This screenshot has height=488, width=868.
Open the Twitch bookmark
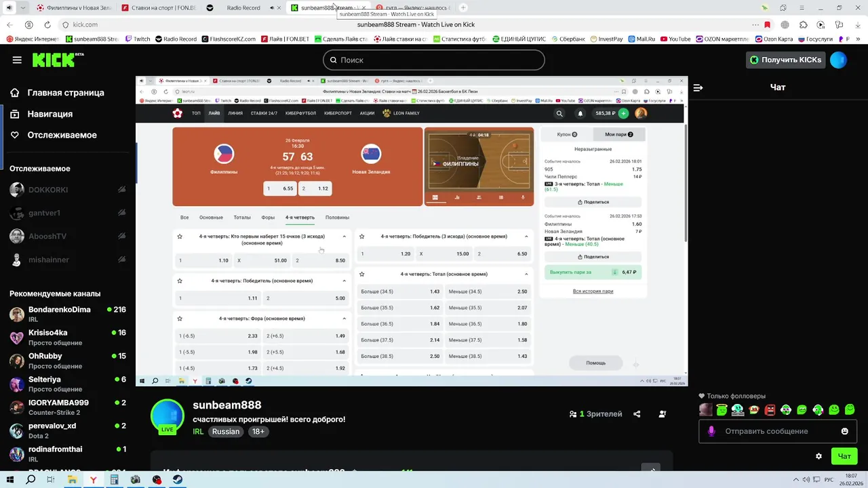tap(138, 39)
